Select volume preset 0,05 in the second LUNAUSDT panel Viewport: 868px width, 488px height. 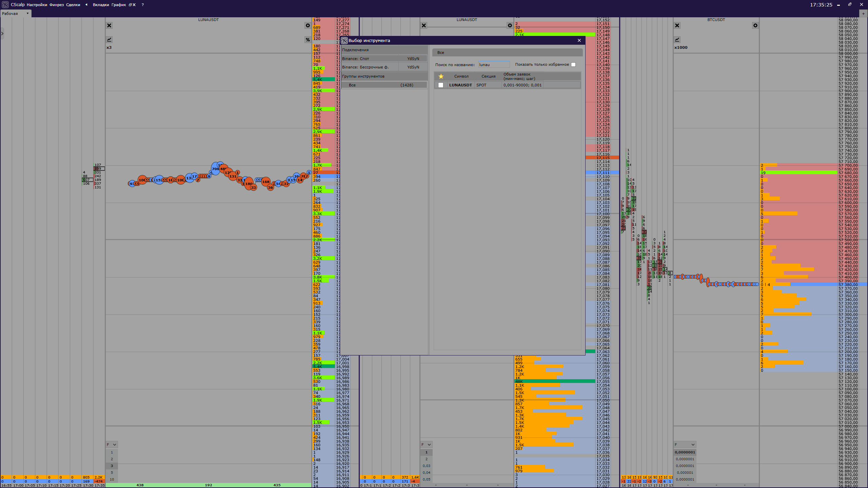(427, 480)
